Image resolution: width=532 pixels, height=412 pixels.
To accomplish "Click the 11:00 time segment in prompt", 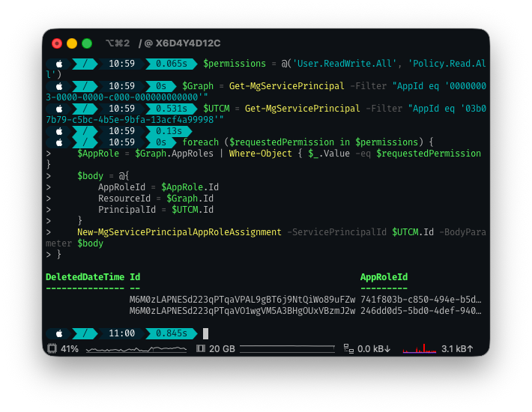I will tap(121, 333).
